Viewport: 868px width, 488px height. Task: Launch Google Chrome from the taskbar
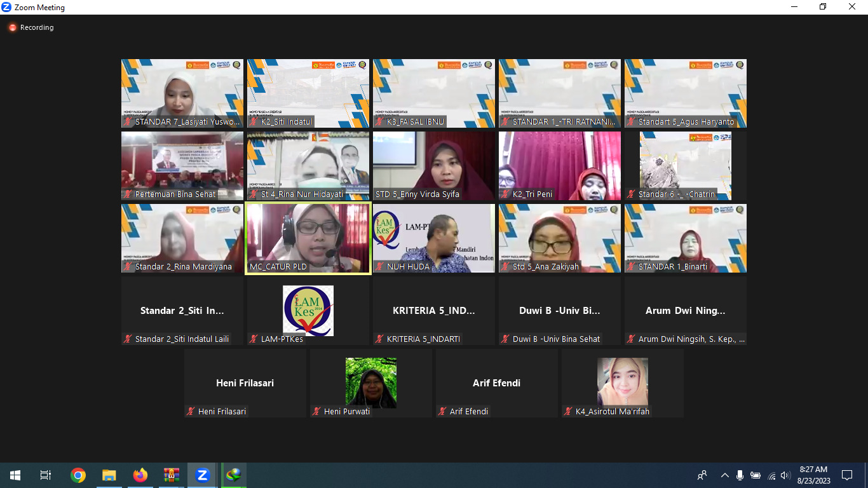(x=78, y=475)
